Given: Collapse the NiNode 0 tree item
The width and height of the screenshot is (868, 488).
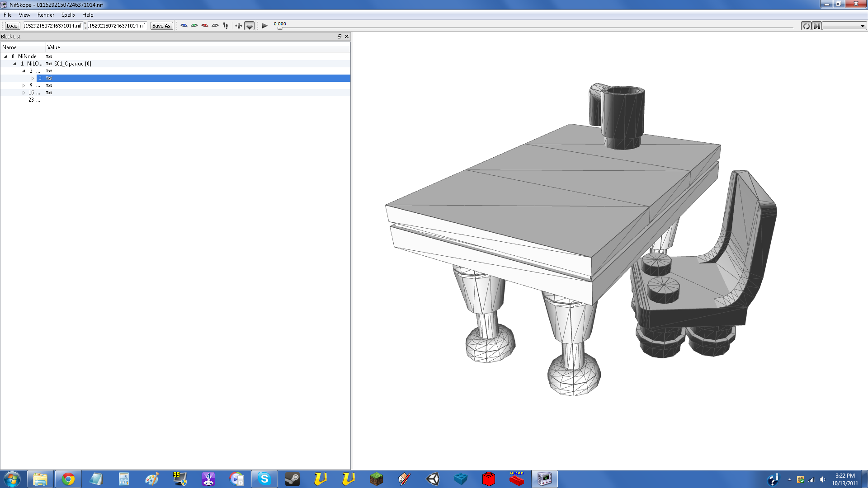Looking at the screenshot, I should (x=5, y=56).
